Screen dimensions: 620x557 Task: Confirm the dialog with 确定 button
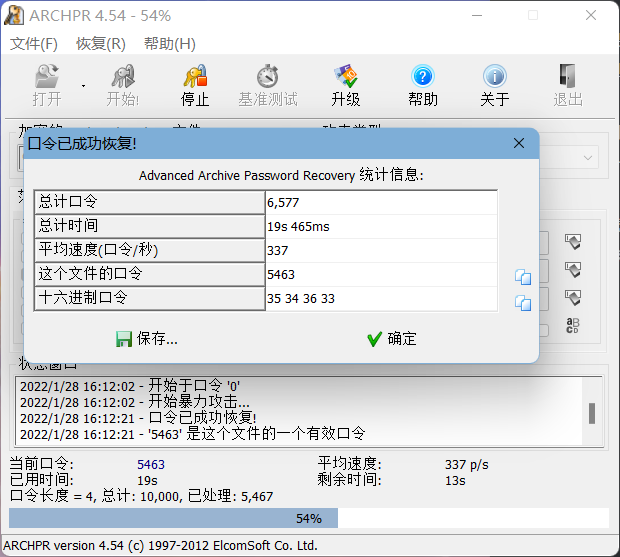tap(391, 339)
